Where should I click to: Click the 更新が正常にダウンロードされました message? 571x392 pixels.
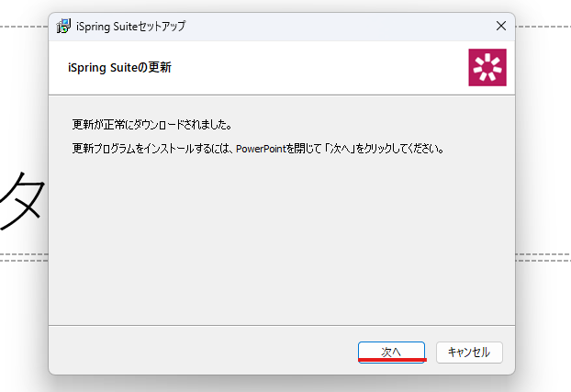[x=151, y=125]
